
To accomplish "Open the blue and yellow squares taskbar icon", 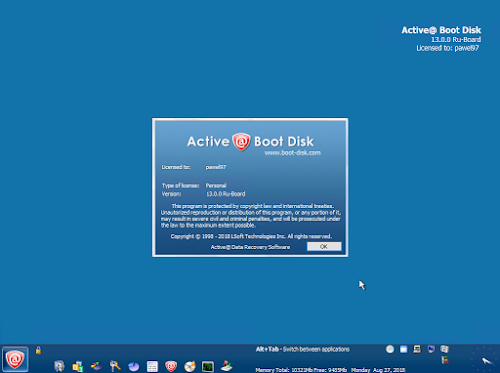I will [78, 366].
